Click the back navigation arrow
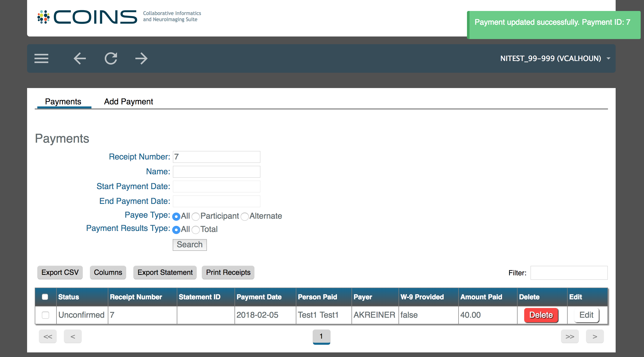Viewport: 644px width, 357px height. 79,58
